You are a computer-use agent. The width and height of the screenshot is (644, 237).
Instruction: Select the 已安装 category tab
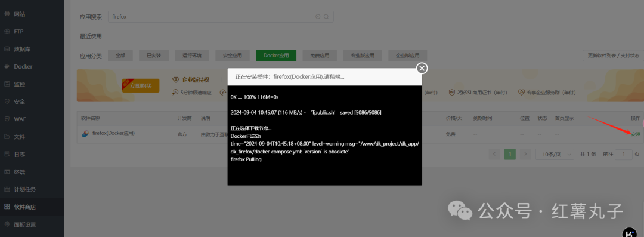pos(154,56)
